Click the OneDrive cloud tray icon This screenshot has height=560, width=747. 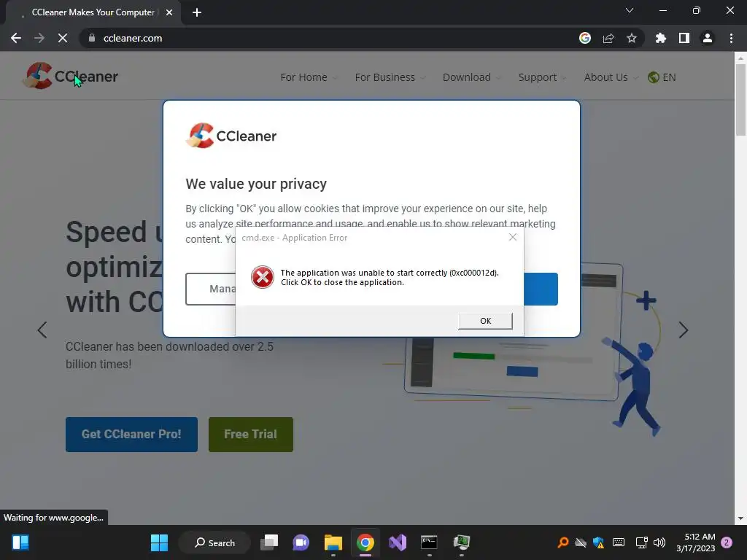580,542
